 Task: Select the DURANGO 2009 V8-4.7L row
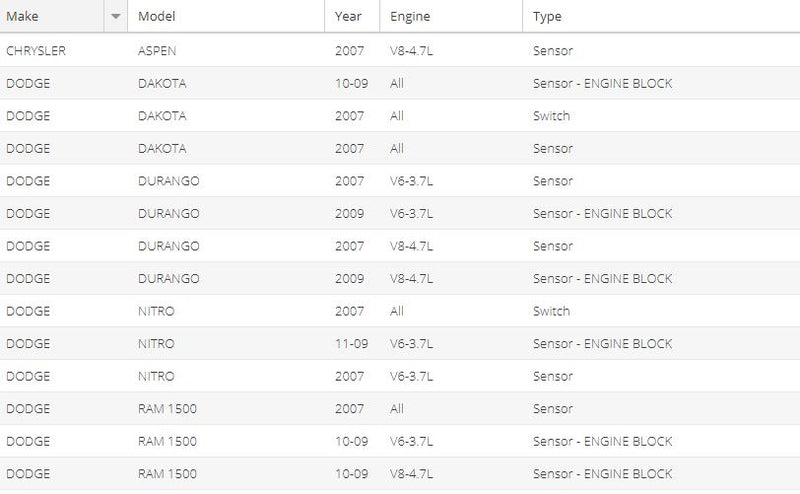(400, 278)
